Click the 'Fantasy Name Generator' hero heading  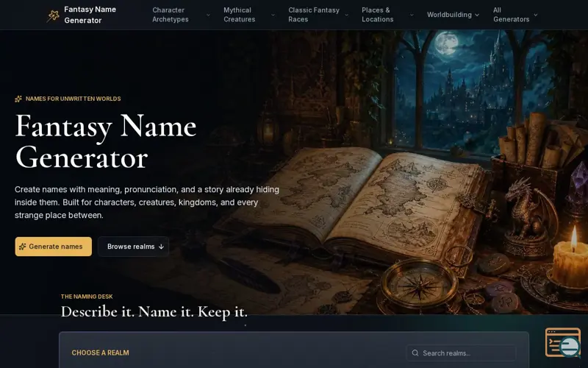pyautogui.click(x=106, y=141)
